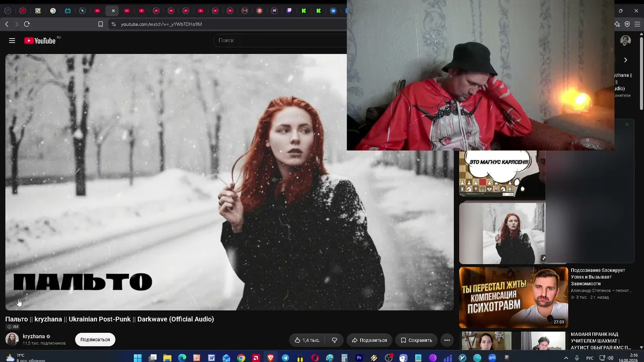Go back in the browser history
The width and height of the screenshot is (644, 362).
pyautogui.click(x=7, y=24)
